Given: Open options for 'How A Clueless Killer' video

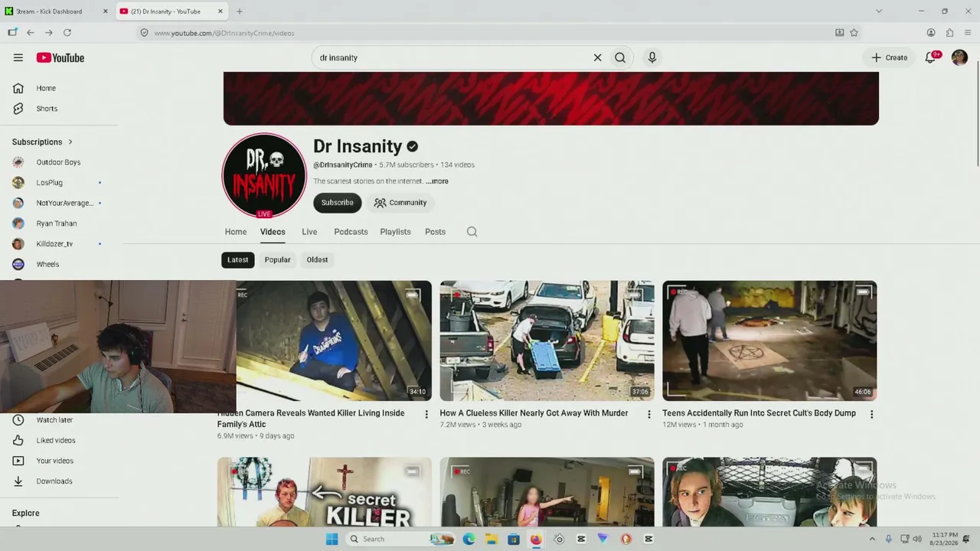Looking at the screenshot, I should coord(649,414).
